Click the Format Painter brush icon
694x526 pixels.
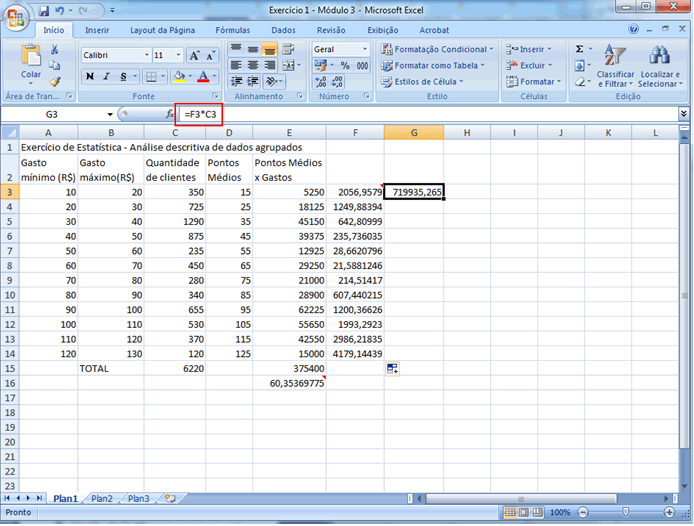click(55, 82)
